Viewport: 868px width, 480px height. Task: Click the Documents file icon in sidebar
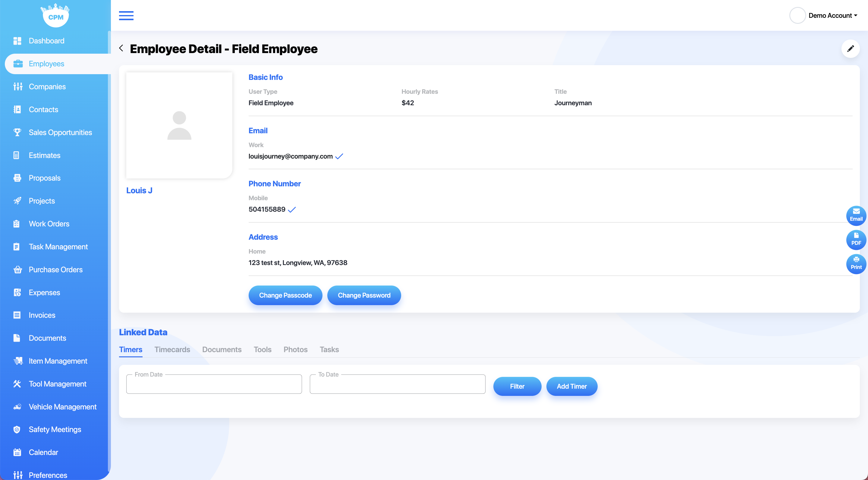pyautogui.click(x=17, y=338)
